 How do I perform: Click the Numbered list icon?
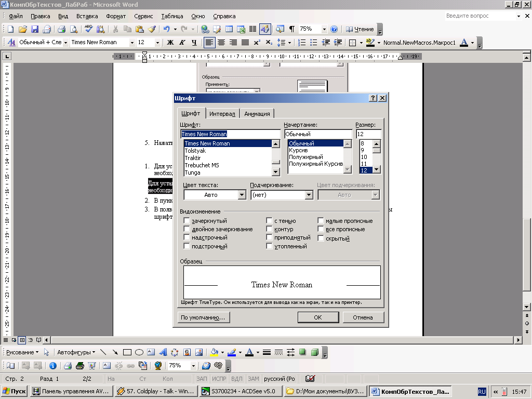coord(301,43)
